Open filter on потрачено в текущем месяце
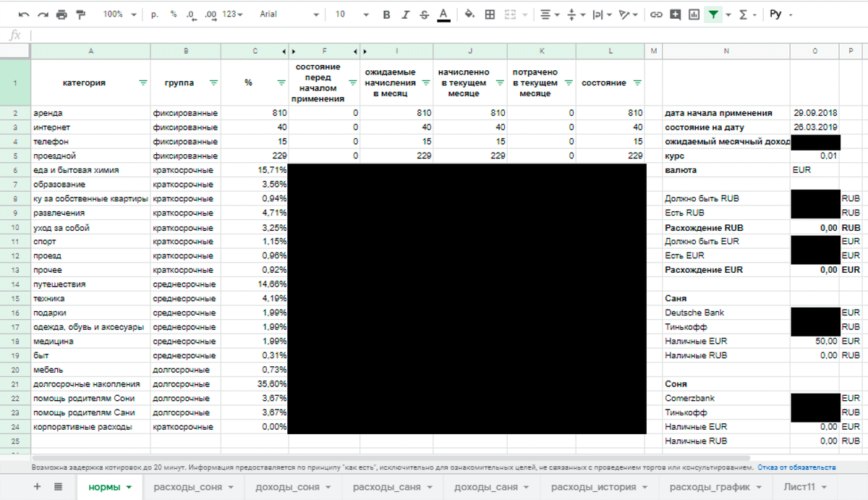 (567, 83)
